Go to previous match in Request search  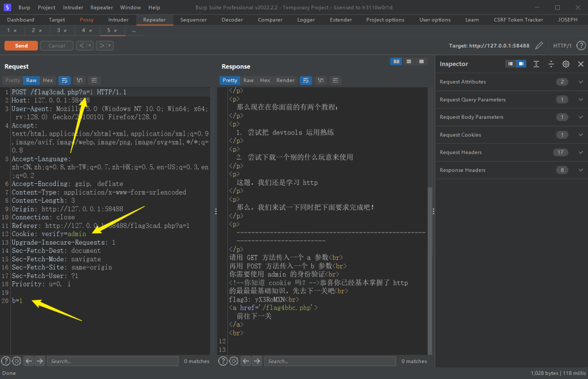[29, 361]
